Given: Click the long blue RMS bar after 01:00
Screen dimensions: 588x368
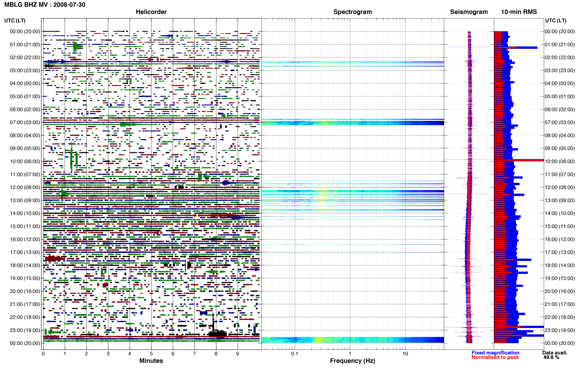Looking at the screenshot, I should pos(516,48).
